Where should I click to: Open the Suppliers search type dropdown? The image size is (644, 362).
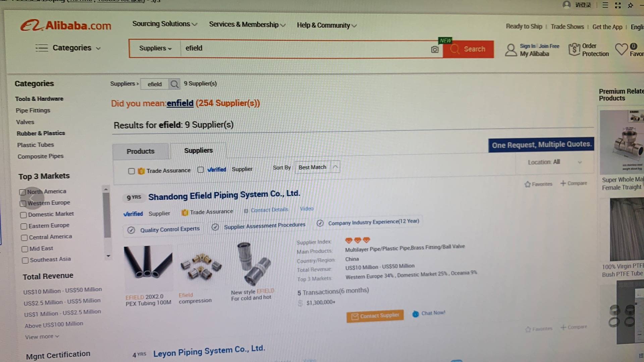pos(155,48)
